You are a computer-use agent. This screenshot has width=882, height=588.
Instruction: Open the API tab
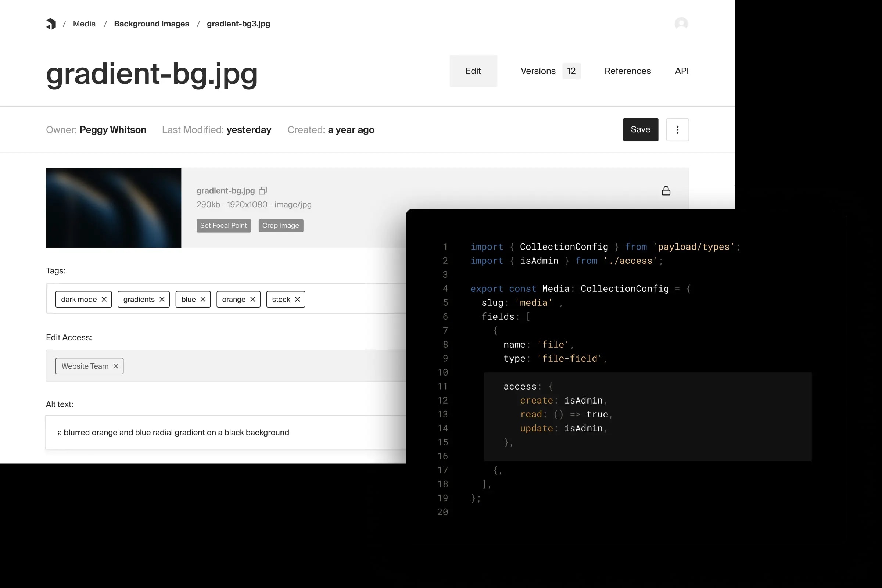681,71
